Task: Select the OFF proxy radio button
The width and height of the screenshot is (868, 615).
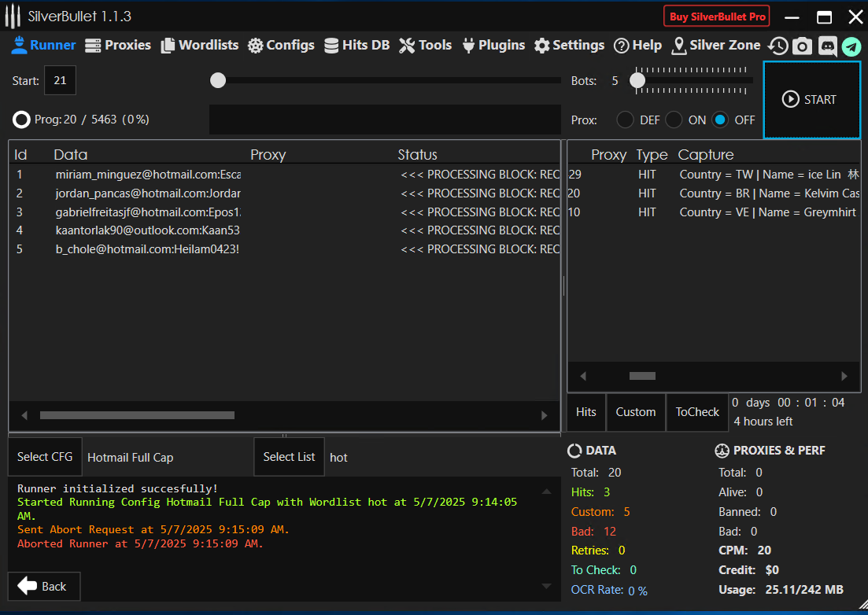Action: coord(720,120)
